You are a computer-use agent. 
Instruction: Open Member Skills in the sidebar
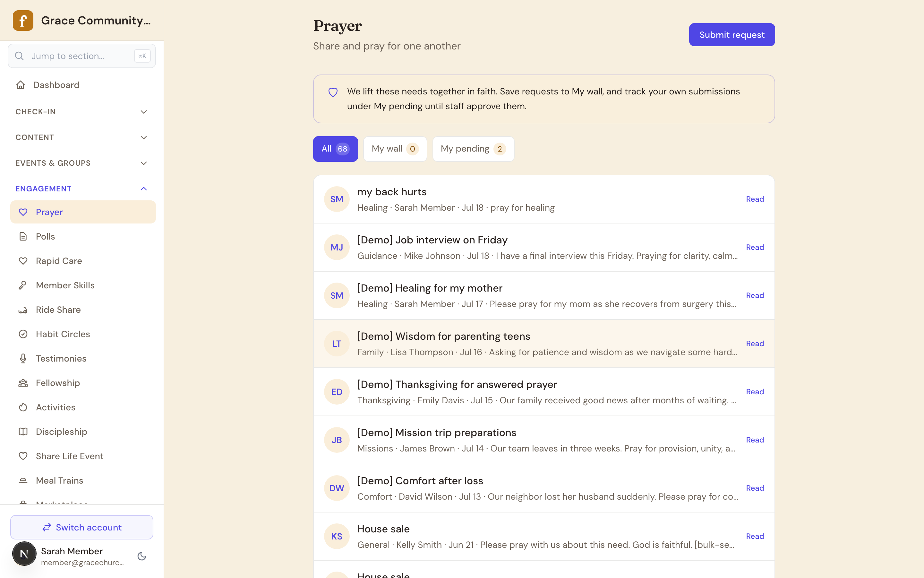click(x=83, y=285)
